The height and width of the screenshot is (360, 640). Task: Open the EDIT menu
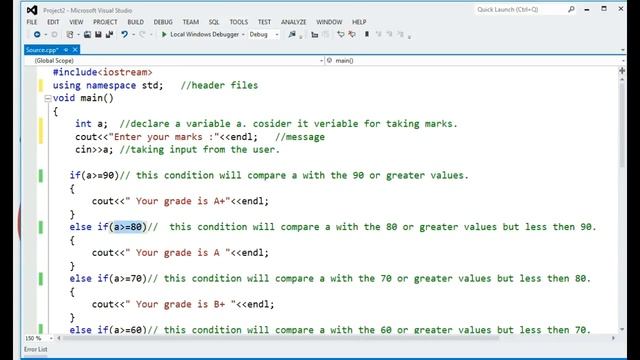click(53, 22)
